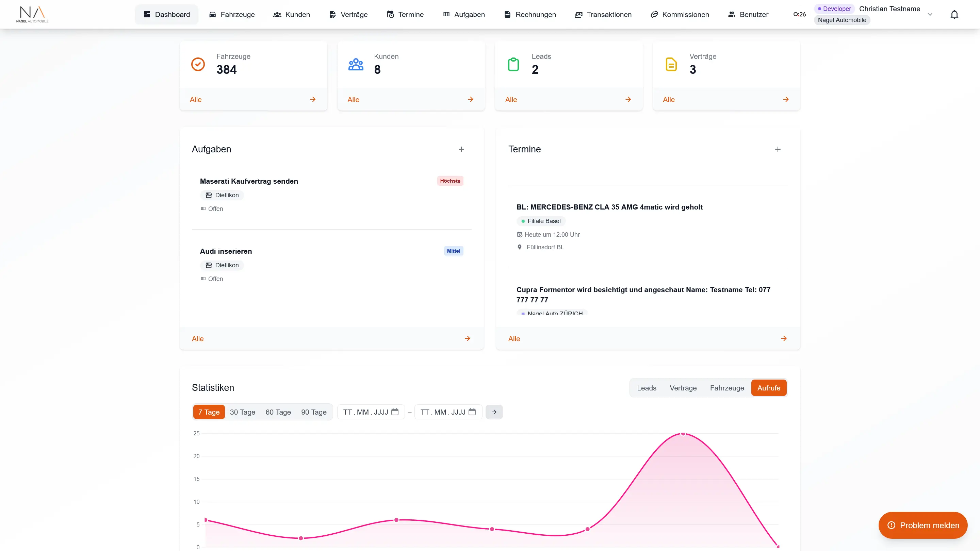980x551 pixels.
Task: Open Benutzer in the top navigation
Action: 748,14
